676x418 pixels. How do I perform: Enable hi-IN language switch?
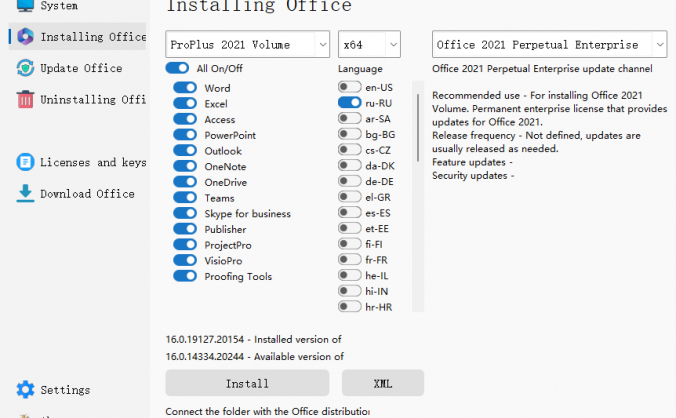[x=350, y=291]
